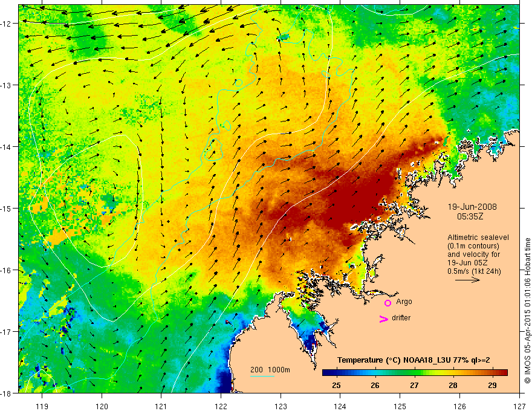532x411 pixels.
Task: Click the 'Argo' legend label
Action: 404,302
